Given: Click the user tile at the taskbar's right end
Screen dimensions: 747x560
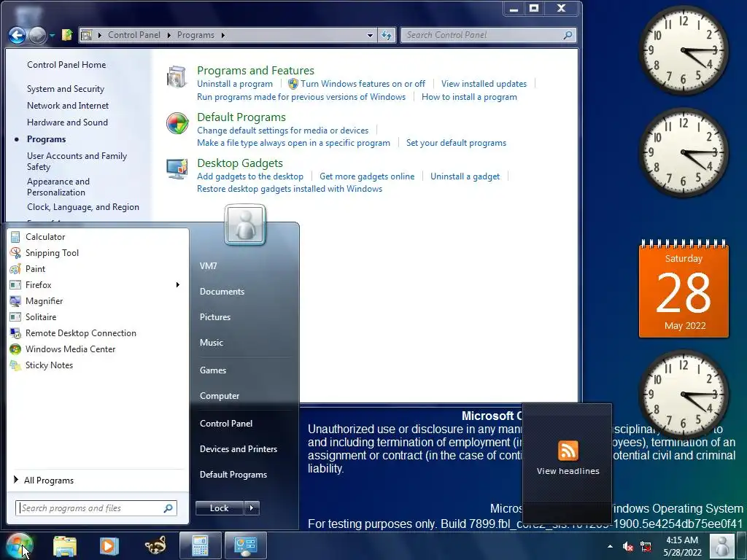Looking at the screenshot, I should pos(721,546).
